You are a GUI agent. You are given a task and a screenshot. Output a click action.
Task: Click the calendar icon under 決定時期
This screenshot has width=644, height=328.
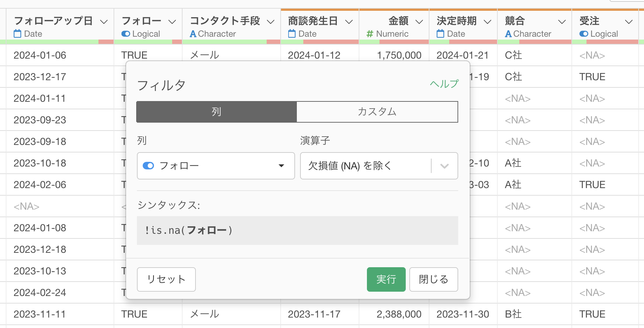440,34
